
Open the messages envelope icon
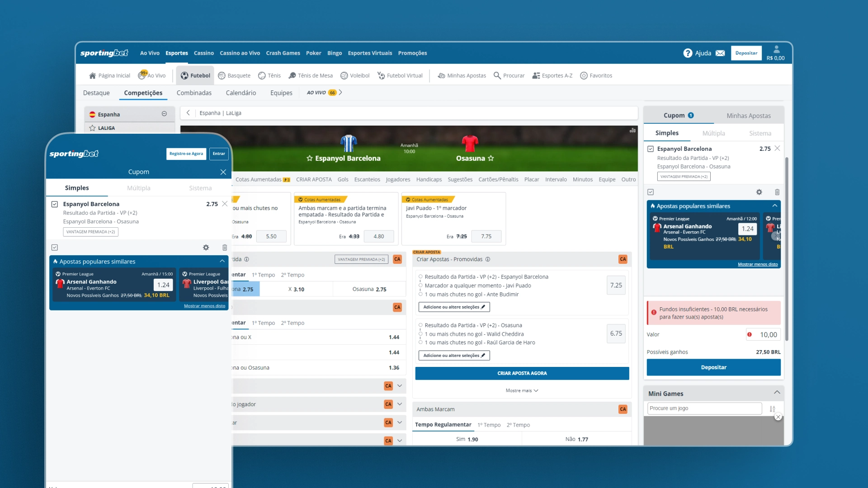coord(720,53)
